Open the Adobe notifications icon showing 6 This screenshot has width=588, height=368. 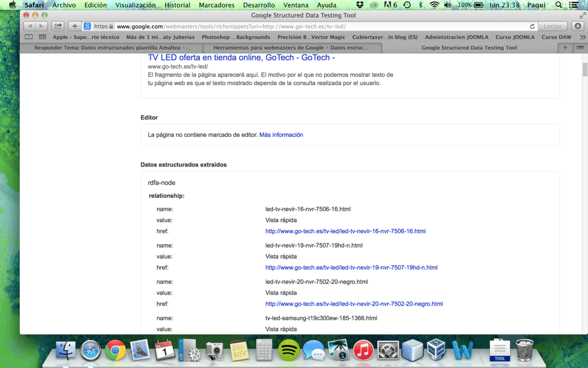[390, 5]
